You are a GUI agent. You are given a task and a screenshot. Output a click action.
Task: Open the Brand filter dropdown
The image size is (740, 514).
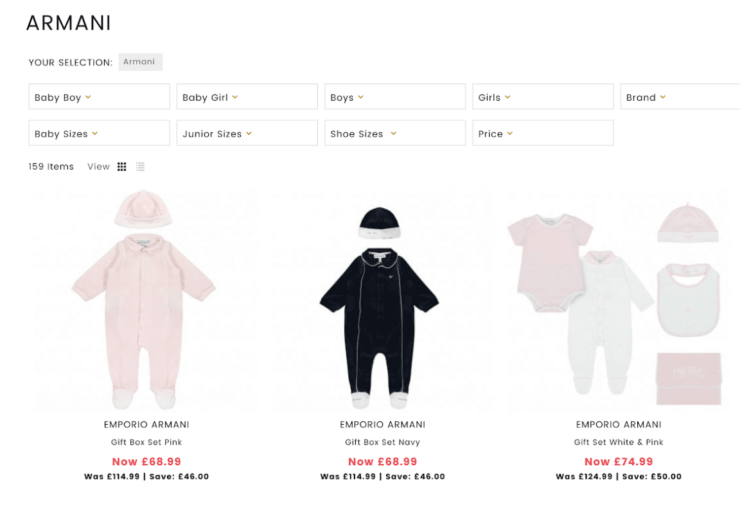[x=680, y=97]
